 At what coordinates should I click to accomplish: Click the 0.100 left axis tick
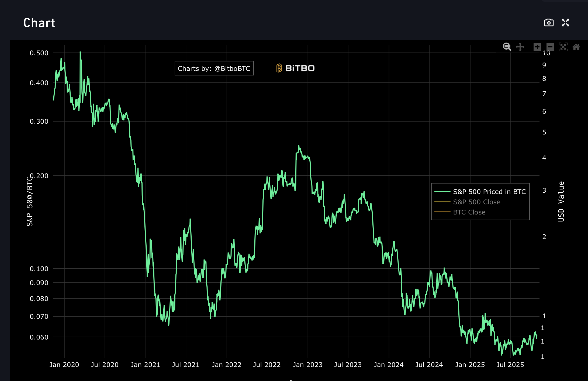[39, 269]
